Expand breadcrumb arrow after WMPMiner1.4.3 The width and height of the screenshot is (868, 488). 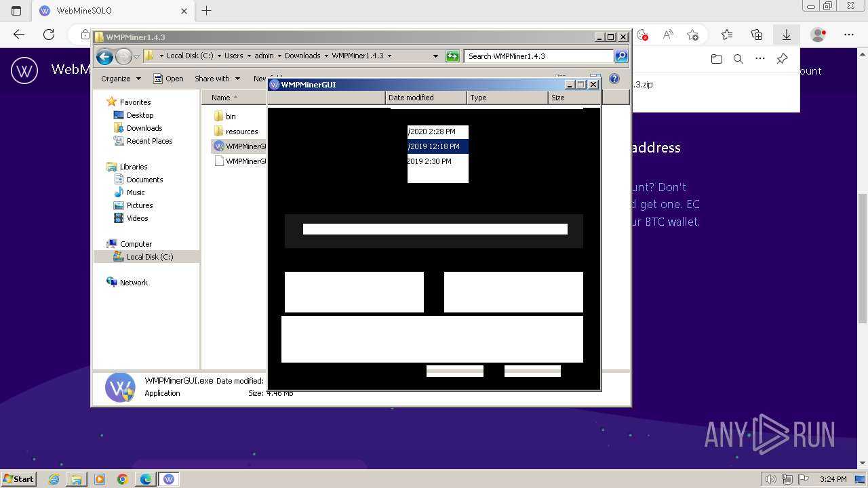pyautogui.click(x=389, y=56)
